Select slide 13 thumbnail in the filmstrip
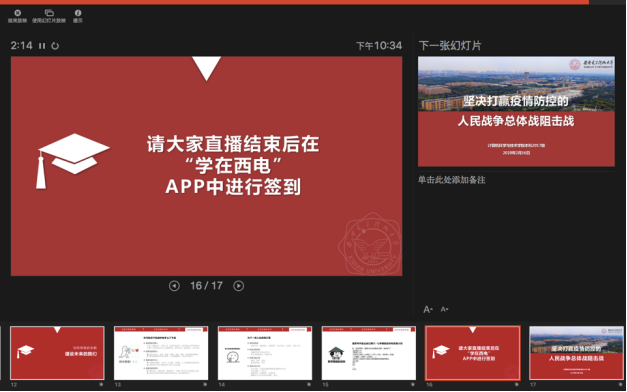Screen dimensions: 627x392 coord(161,353)
